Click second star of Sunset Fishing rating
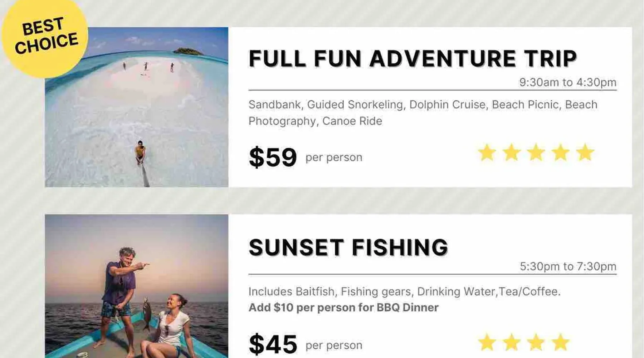The width and height of the screenshot is (644, 358). [512, 343]
